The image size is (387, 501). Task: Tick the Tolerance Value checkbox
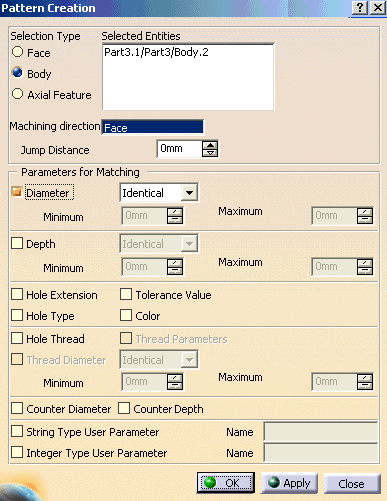click(x=126, y=294)
